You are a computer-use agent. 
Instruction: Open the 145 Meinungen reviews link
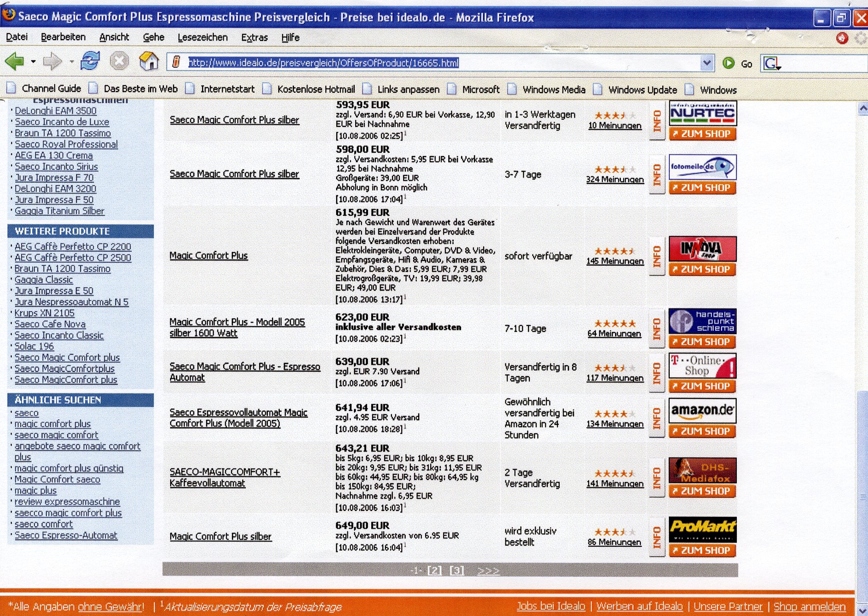(615, 261)
